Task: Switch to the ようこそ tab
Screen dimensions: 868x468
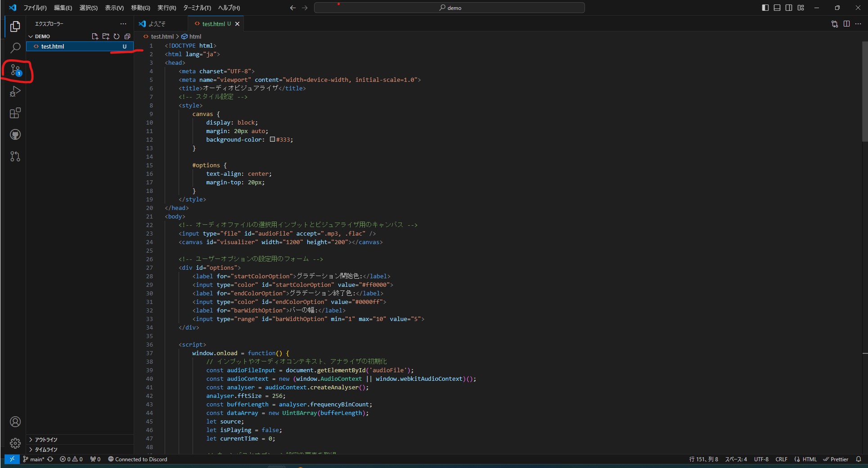Action: tap(157, 24)
